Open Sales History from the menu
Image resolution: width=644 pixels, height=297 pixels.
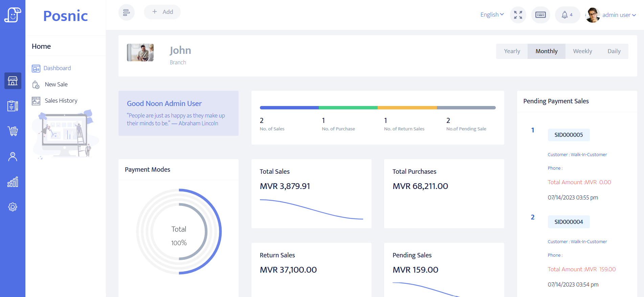[61, 101]
